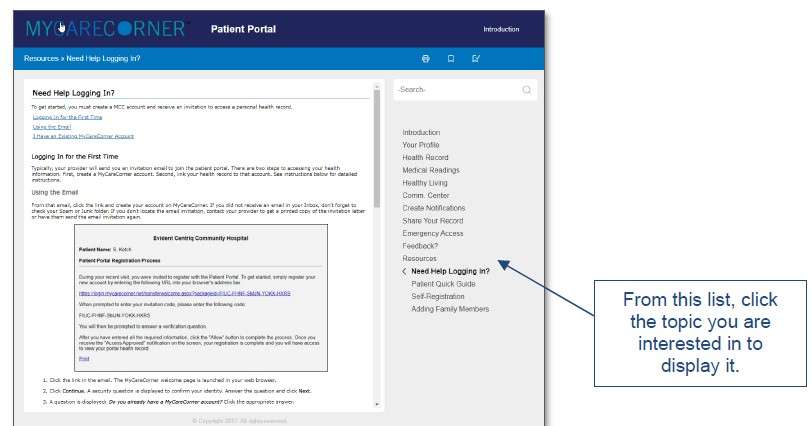Image resolution: width=812 pixels, height=426 pixels.
Task: Click the print icon in blue toolbar
Action: [426, 58]
